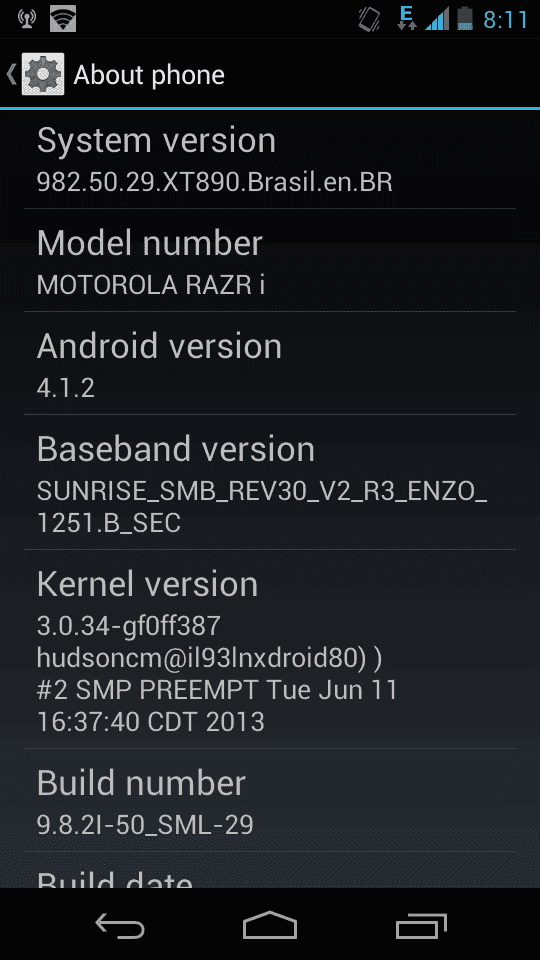540x960 pixels.
Task: Tap the vibrate mode status icon
Action: pos(369,20)
